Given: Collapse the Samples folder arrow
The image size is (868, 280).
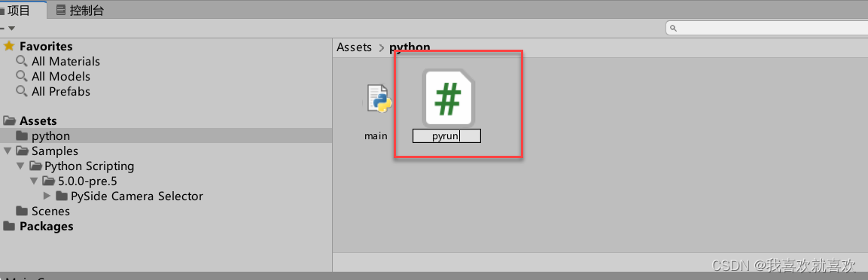Looking at the screenshot, I should point(8,151).
